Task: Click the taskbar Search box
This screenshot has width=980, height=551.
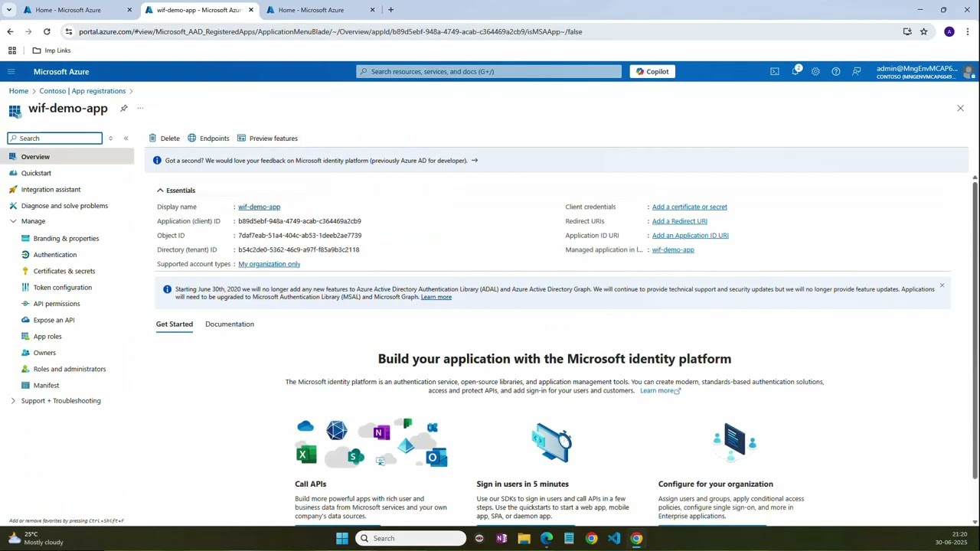Action: coord(410,538)
